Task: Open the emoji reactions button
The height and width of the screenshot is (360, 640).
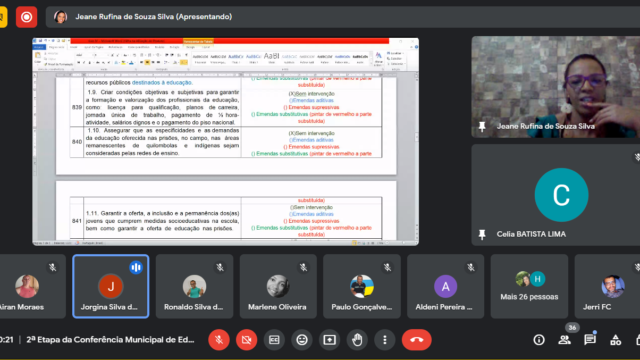Action: (x=302, y=340)
